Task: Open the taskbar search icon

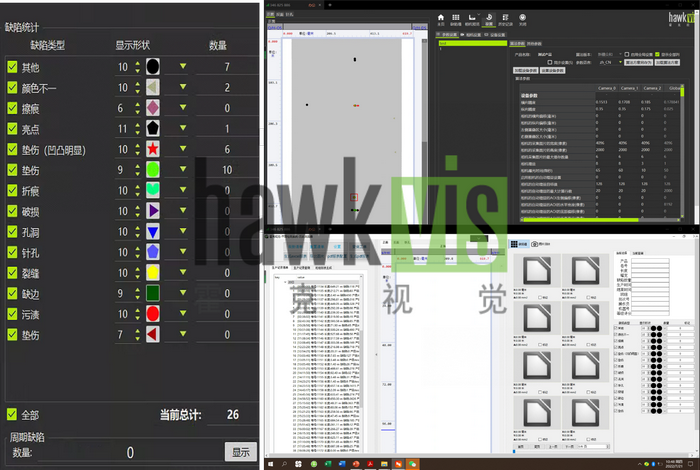Action: pyautogui.click(x=284, y=464)
